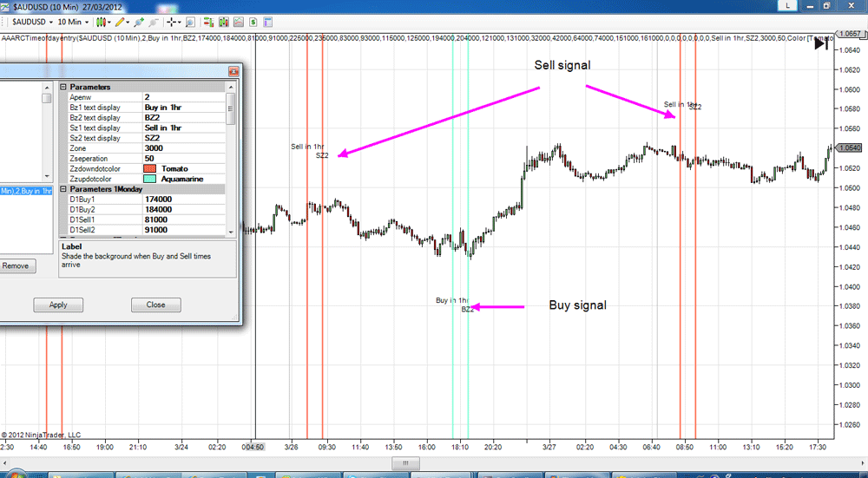Expand the drawing tools dropdown arrow

pyautogui.click(x=128, y=23)
